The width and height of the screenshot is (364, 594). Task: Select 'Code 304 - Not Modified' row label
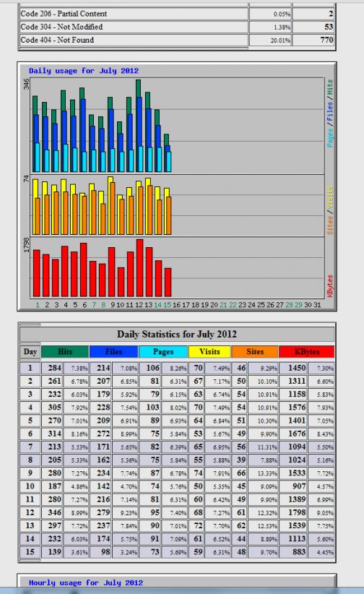click(61, 27)
